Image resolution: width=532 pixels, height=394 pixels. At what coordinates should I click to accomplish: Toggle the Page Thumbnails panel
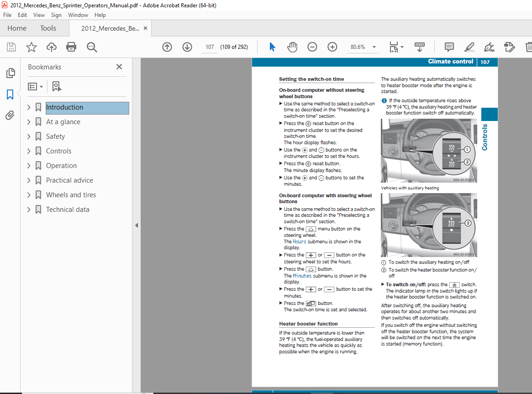pos(10,73)
